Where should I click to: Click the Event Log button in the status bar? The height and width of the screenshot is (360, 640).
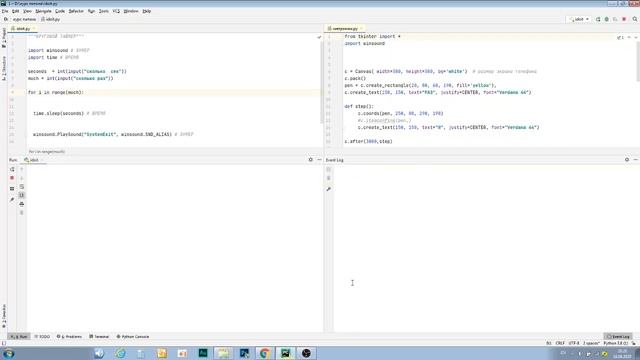point(618,337)
